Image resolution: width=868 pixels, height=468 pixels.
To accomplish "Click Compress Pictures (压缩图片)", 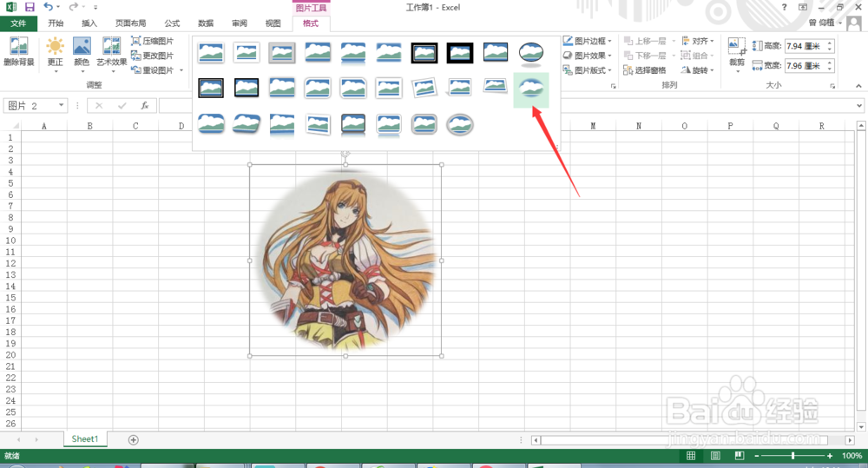I will coord(152,41).
